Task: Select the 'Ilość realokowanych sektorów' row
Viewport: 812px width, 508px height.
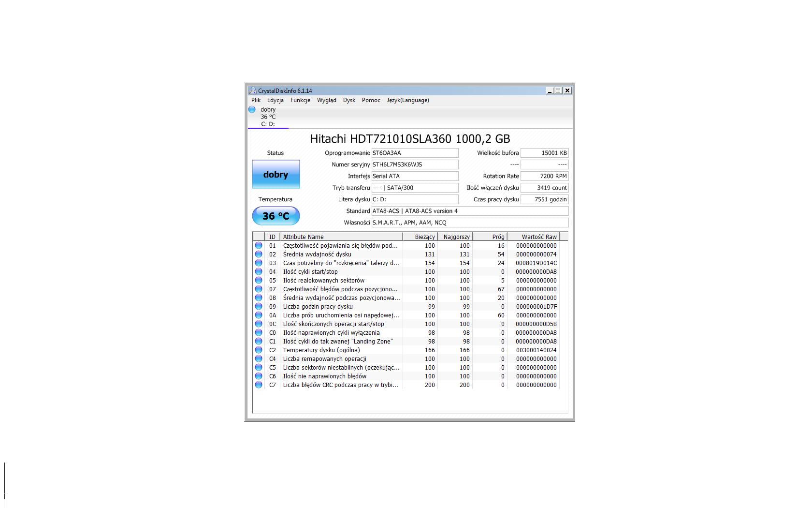Action: coord(406,281)
